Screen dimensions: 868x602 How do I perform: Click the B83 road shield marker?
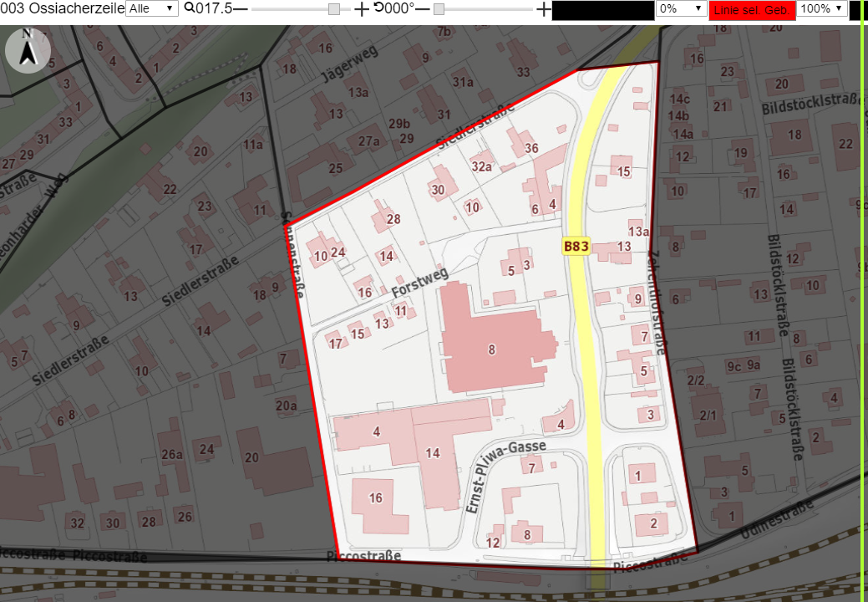(x=576, y=247)
